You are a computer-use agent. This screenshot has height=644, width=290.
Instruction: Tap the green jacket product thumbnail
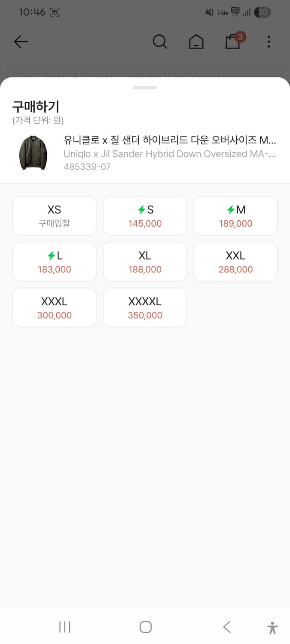tap(33, 153)
